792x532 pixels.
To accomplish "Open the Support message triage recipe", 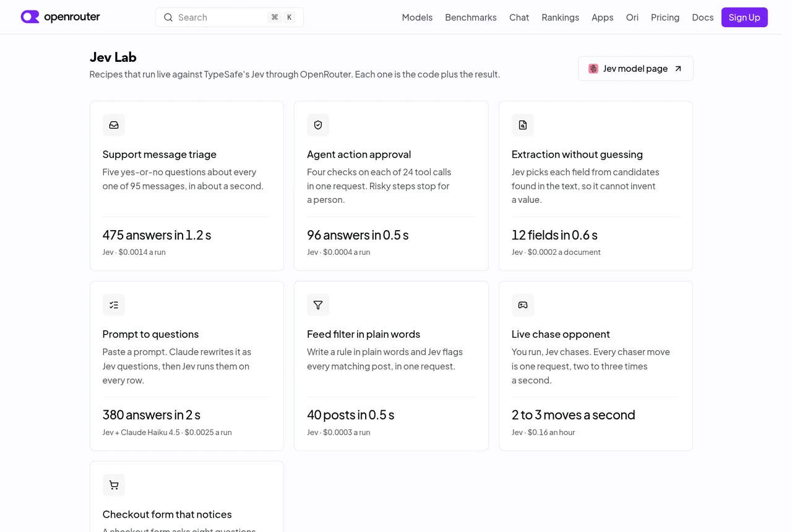I will (187, 186).
